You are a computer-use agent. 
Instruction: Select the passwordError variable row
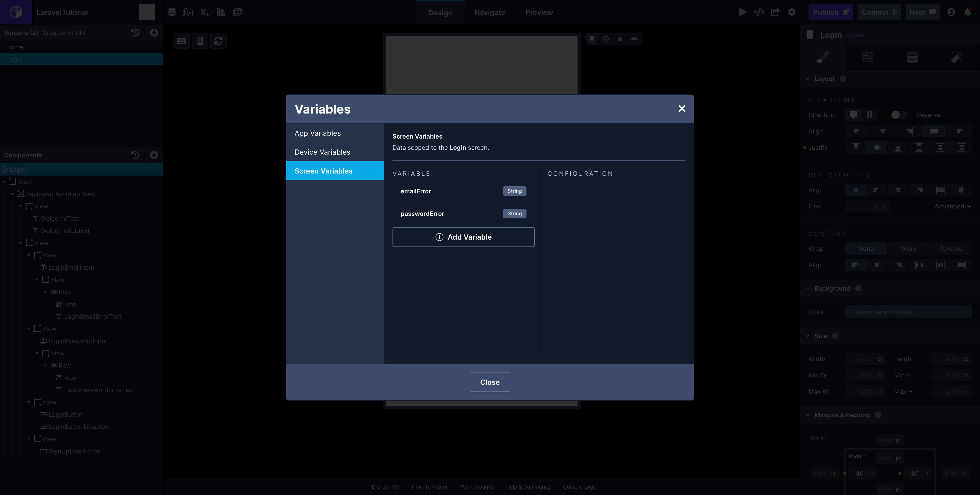tap(463, 214)
